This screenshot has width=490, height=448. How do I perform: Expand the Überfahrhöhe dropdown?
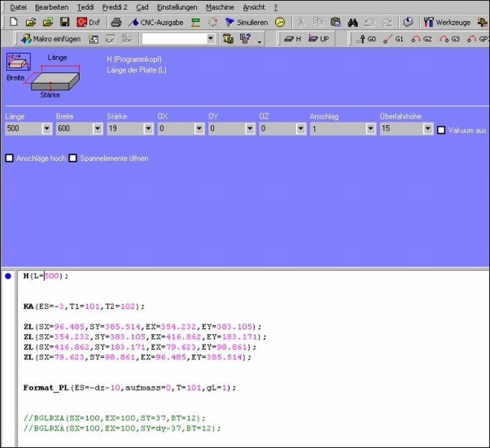pos(428,129)
